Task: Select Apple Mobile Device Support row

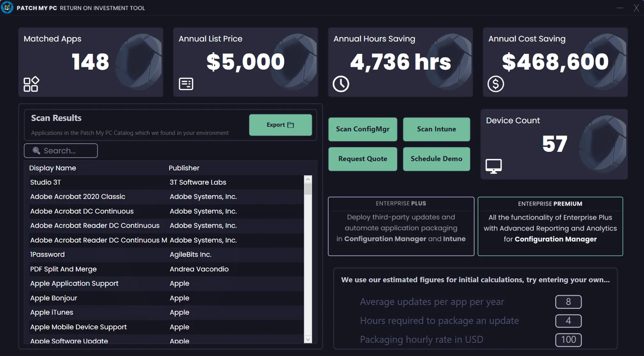Action: (166, 327)
